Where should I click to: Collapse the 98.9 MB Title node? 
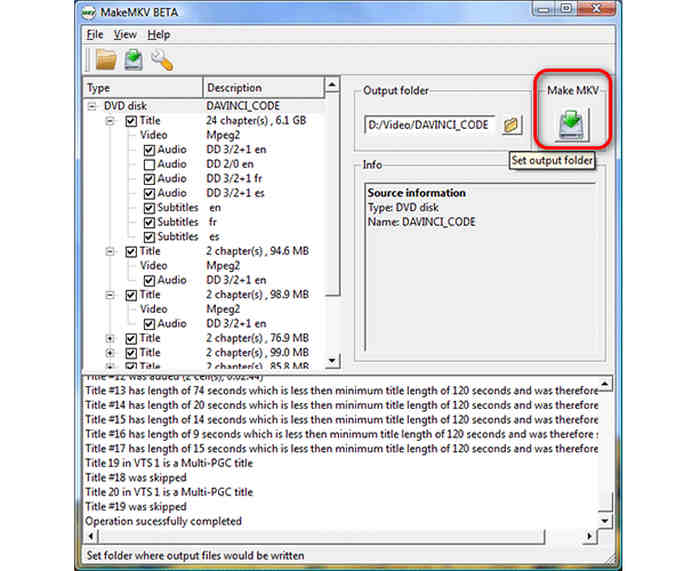point(110,295)
